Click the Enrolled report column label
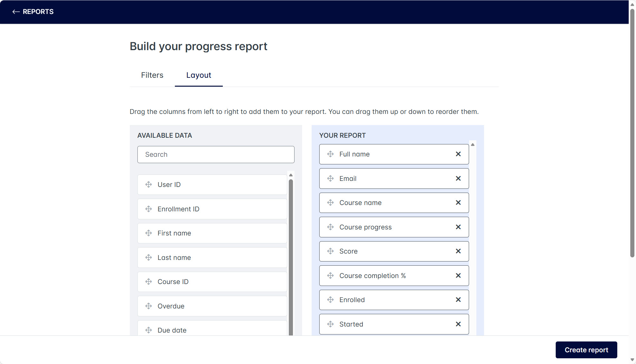The width and height of the screenshot is (636, 364). (352, 300)
